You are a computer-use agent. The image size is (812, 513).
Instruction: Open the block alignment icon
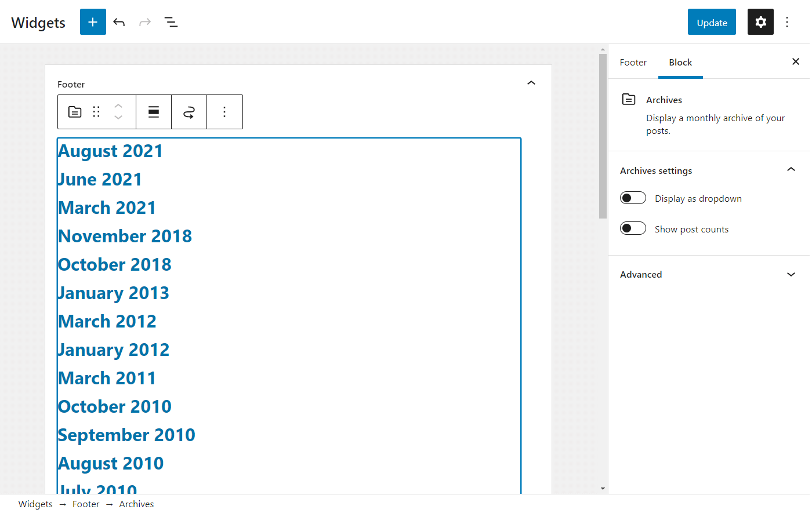(153, 111)
